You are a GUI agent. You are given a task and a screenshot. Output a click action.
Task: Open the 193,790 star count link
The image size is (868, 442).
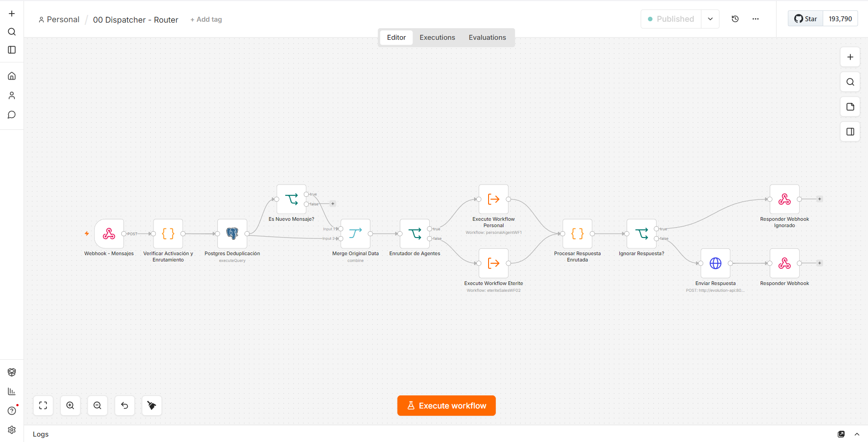click(x=840, y=19)
